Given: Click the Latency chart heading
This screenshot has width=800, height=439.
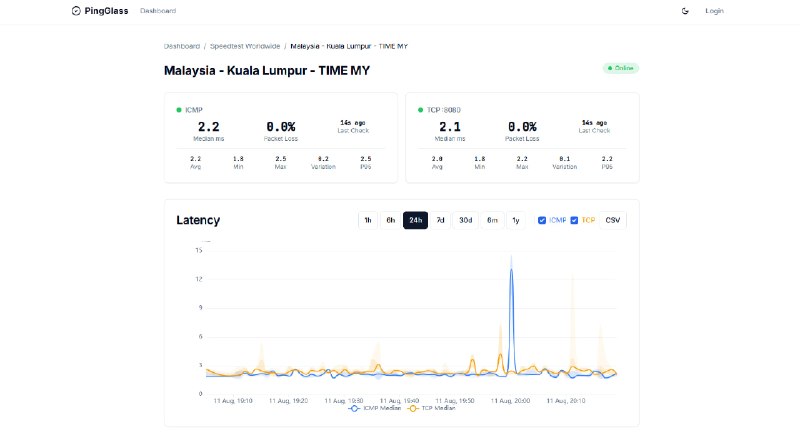Looking at the screenshot, I should point(198,220).
